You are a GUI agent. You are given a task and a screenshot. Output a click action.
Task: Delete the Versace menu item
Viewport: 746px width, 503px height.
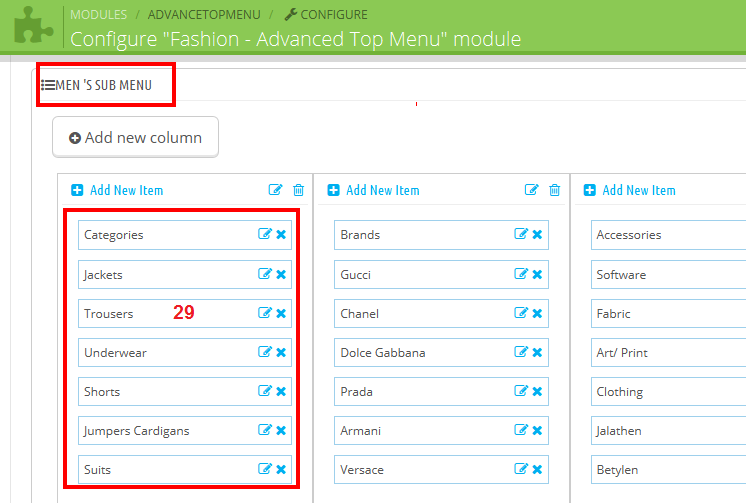pyautogui.click(x=537, y=469)
